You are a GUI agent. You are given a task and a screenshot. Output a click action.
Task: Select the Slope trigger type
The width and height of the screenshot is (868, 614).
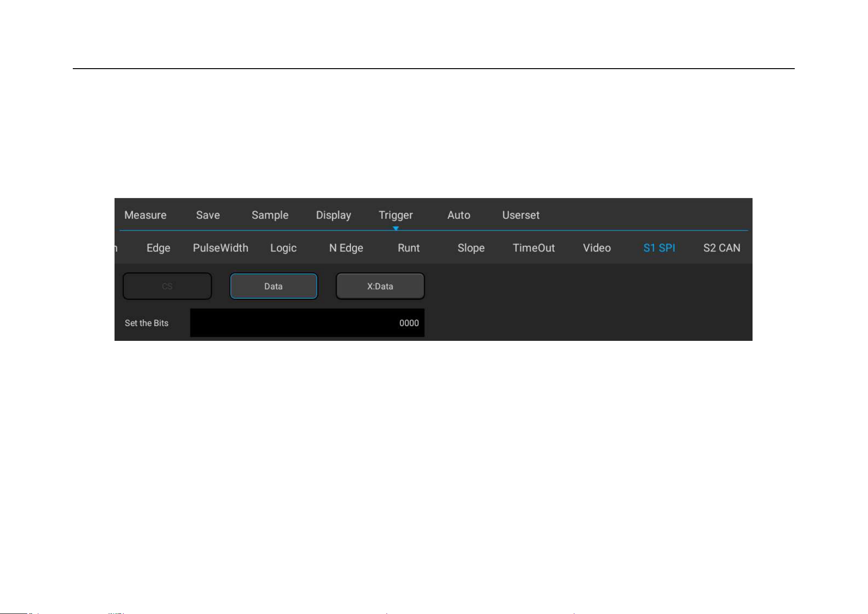(471, 248)
